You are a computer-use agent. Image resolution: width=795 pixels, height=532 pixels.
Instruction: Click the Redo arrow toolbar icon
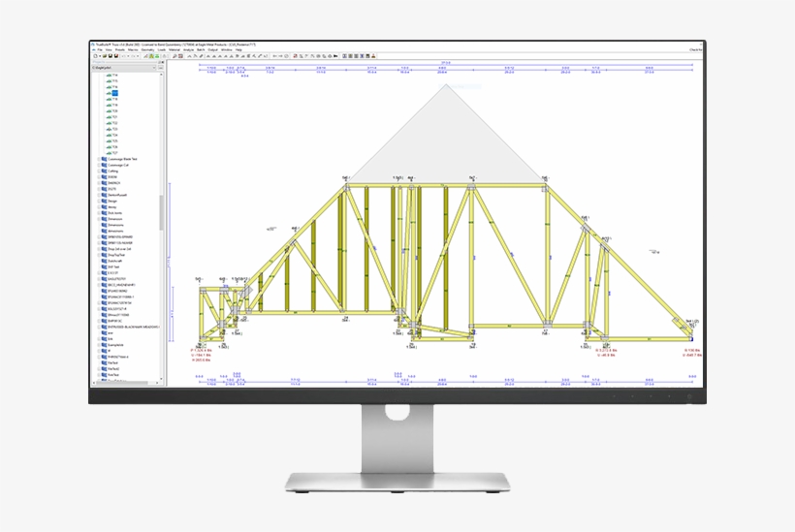point(134,56)
